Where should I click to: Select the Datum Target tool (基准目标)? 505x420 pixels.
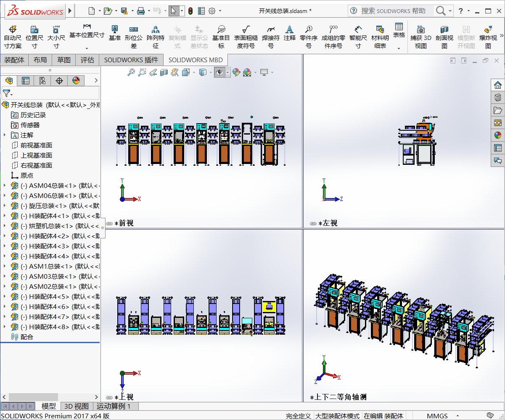coord(221,37)
